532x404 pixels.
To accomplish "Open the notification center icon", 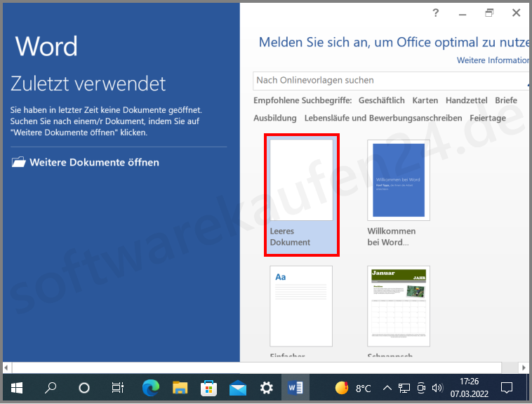I will (x=507, y=388).
